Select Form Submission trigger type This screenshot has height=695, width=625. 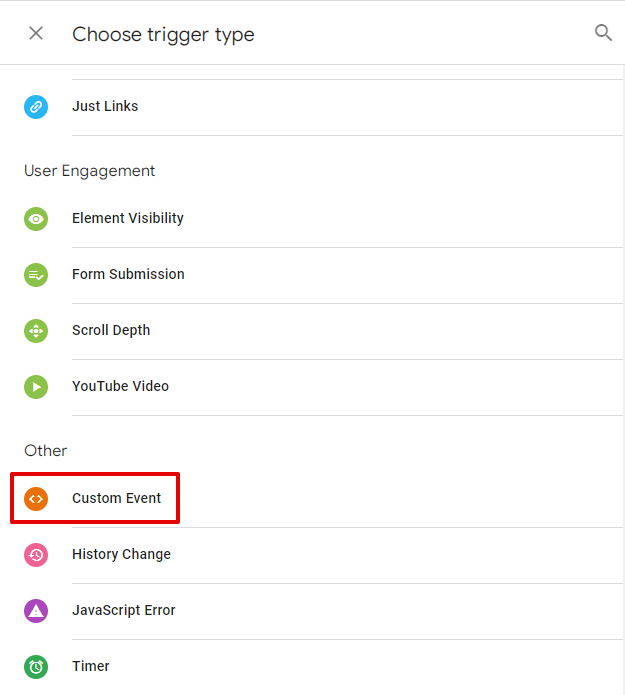click(128, 274)
